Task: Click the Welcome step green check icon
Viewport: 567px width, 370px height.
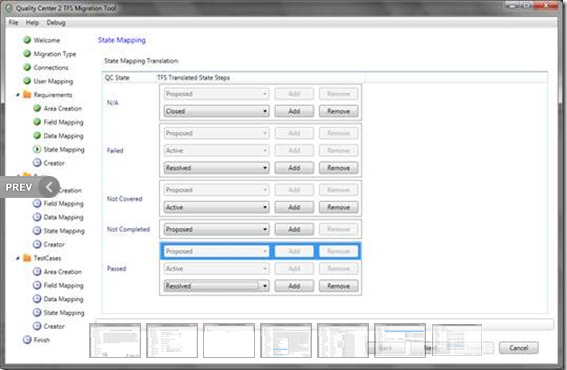Action: point(27,40)
